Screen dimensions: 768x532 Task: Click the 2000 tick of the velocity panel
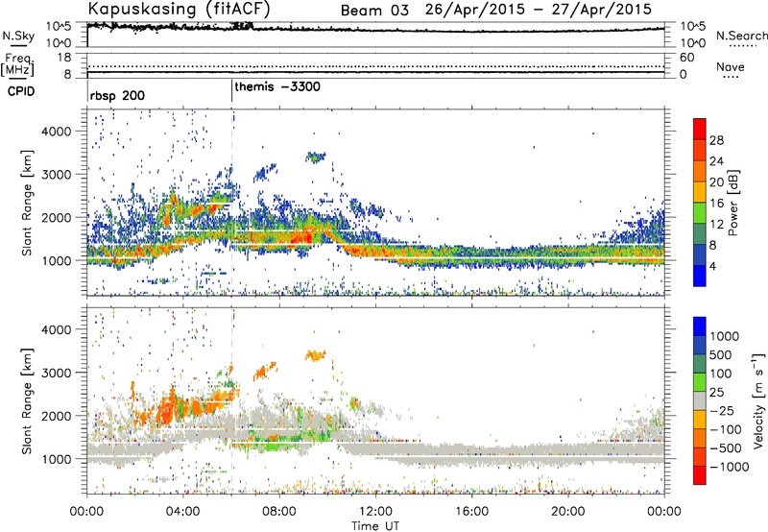[56, 416]
